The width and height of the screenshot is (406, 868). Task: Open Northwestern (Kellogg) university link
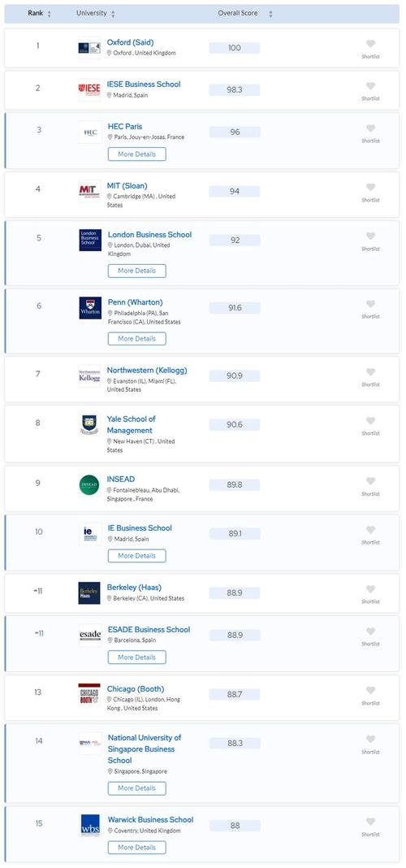(147, 371)
